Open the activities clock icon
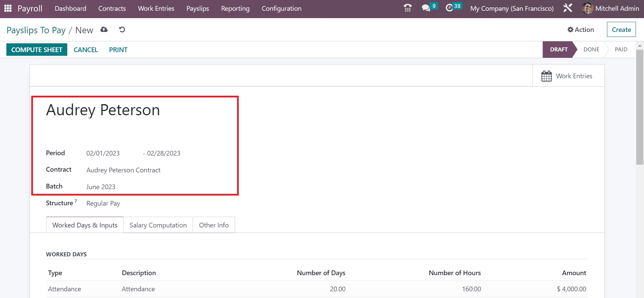The width and height of the screenshot is (644, 298). coord(449,8)
